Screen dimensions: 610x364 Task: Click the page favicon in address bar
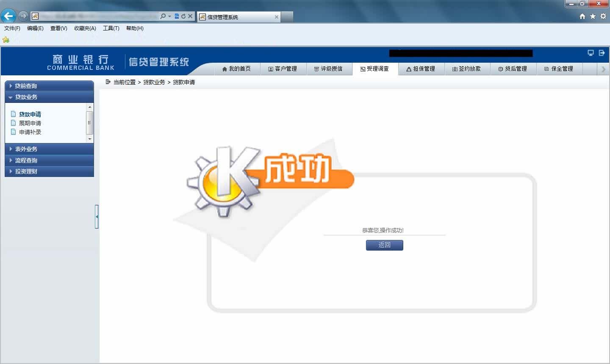35,16
